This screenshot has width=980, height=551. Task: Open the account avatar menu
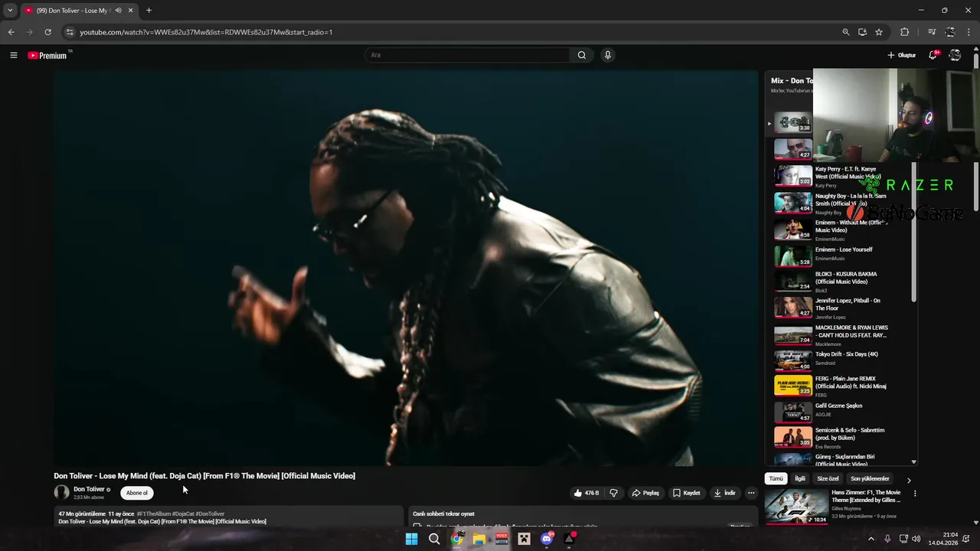click(x=955, y=55)
